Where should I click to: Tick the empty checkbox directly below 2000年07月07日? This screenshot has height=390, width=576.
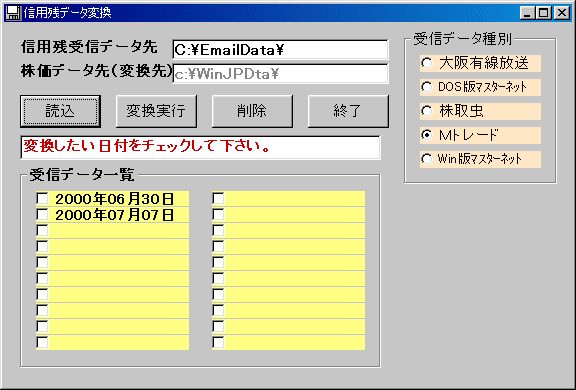coord(42,231)
